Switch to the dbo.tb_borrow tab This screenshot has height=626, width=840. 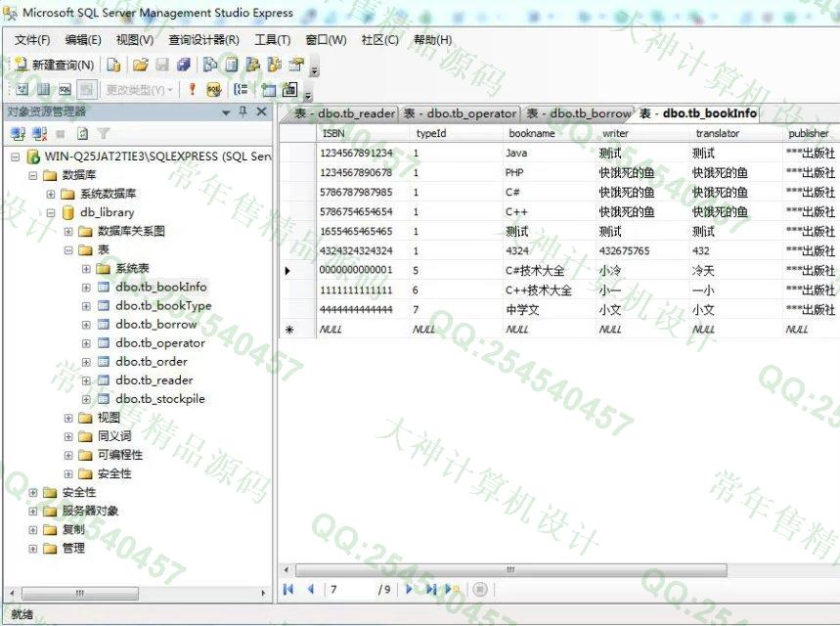(579, 113)
